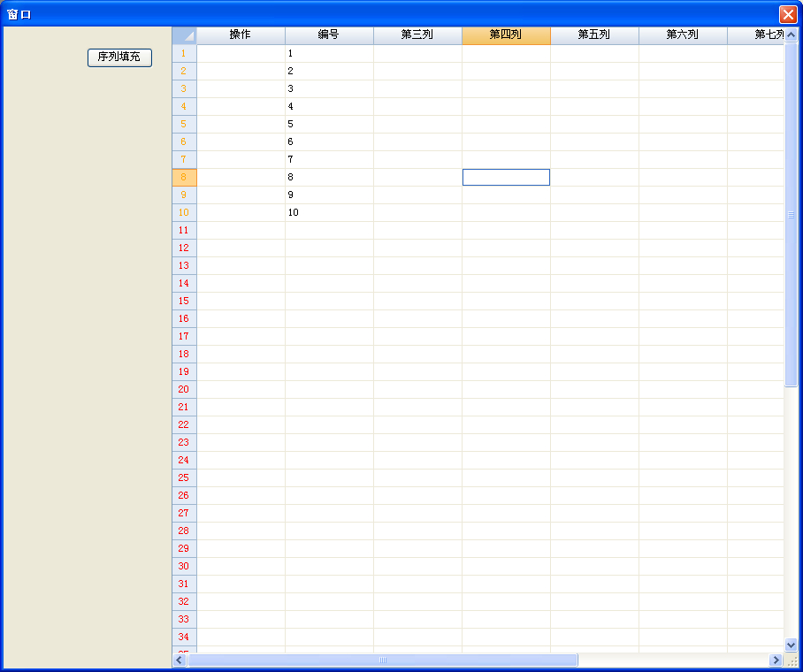Select the 第六列 column header

[683, 35]
